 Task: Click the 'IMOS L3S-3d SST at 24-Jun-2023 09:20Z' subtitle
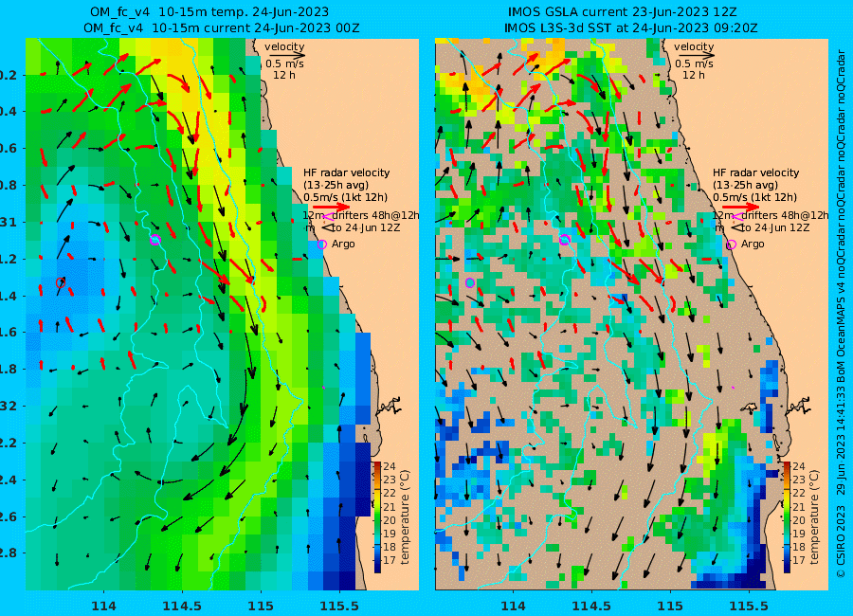(x=630, y=27)
